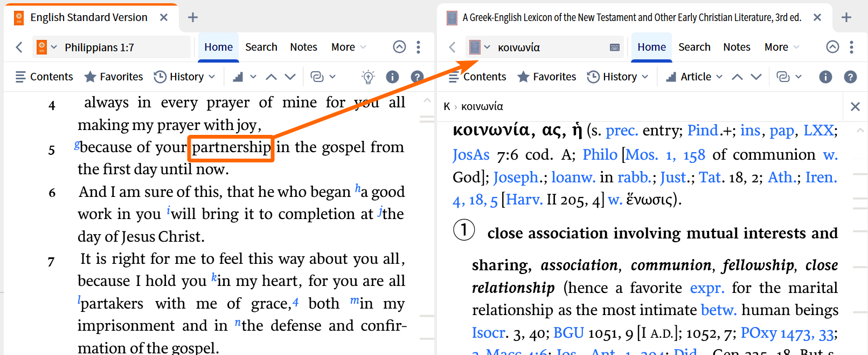Go to previous article in Lexicon

[737, 77]
